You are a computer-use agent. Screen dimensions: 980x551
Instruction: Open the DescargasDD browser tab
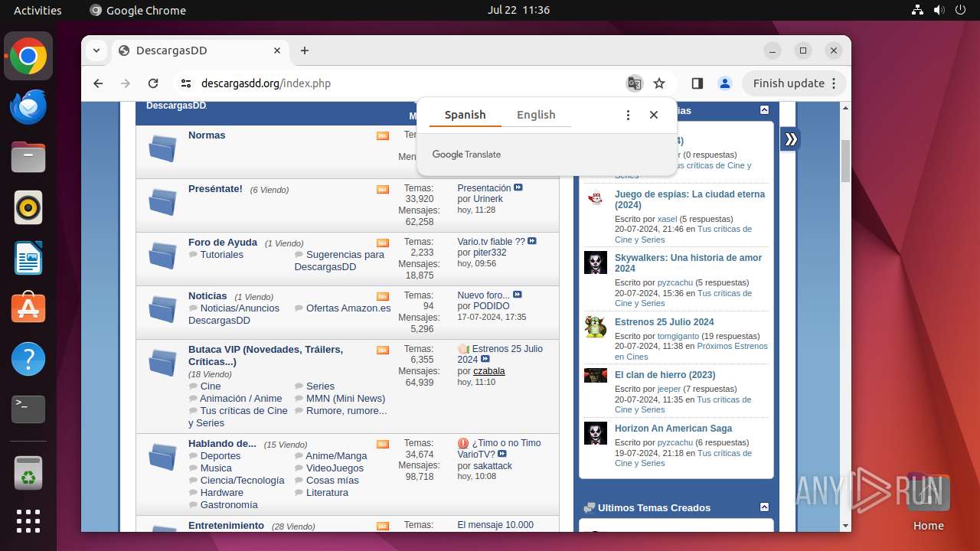[200, 51]
